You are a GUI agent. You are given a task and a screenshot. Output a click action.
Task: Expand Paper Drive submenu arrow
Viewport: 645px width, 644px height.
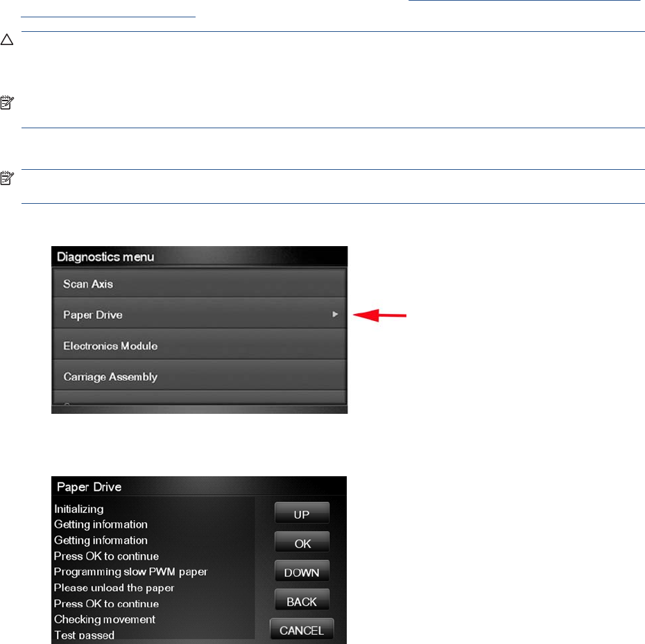pos(335,314)
